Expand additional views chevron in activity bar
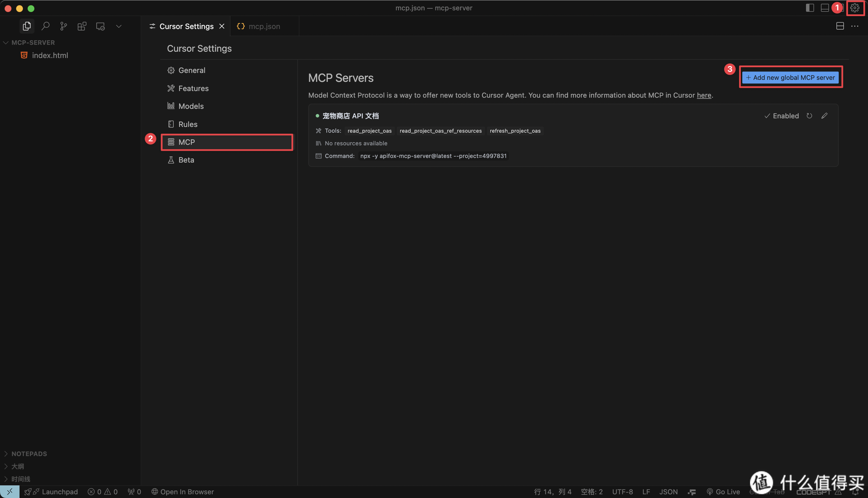The image size is (868, 498). (x=119, y=26)
